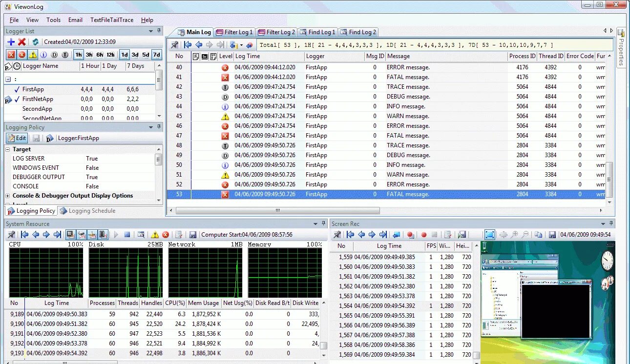Switch to the Filter Log 1 tab

coord(234,32)
